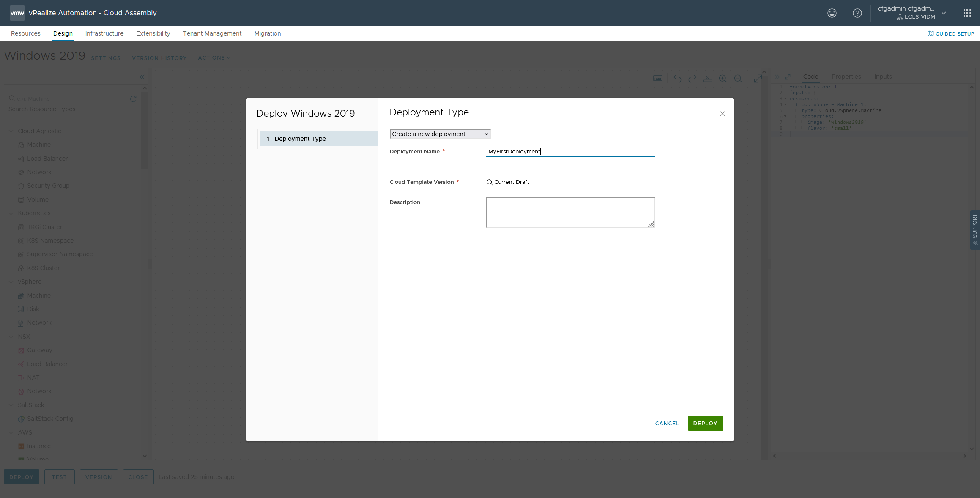The image size is (980, 498).
Task: Click the Version button
Action: point(99,477)
